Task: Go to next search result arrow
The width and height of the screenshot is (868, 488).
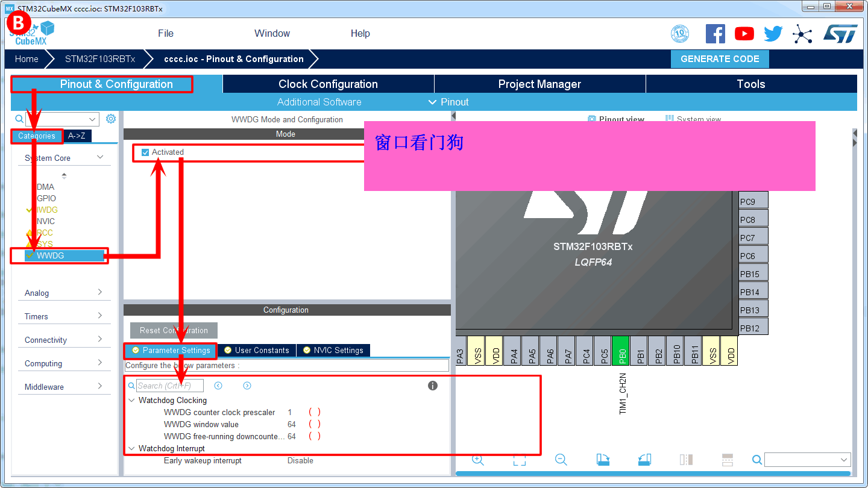Action: [x=247, y=386]
